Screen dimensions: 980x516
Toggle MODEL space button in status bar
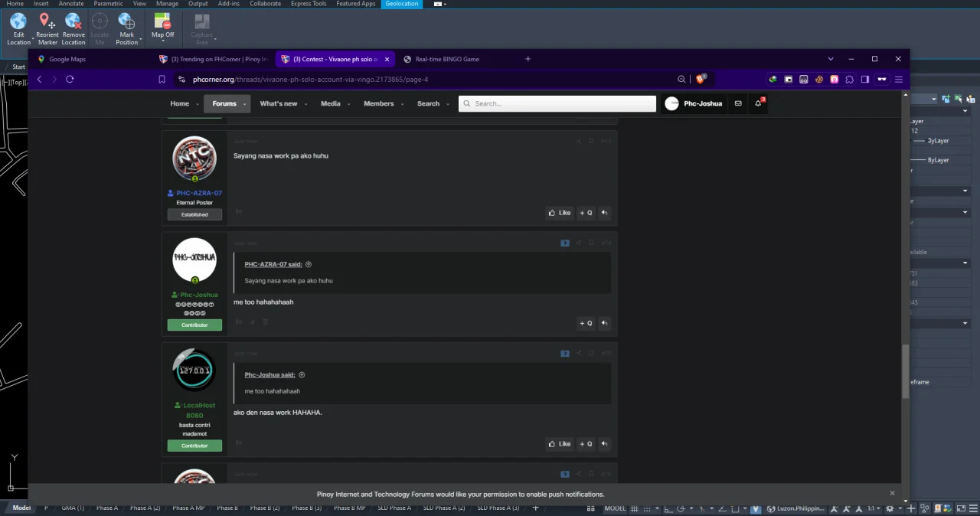615,508
